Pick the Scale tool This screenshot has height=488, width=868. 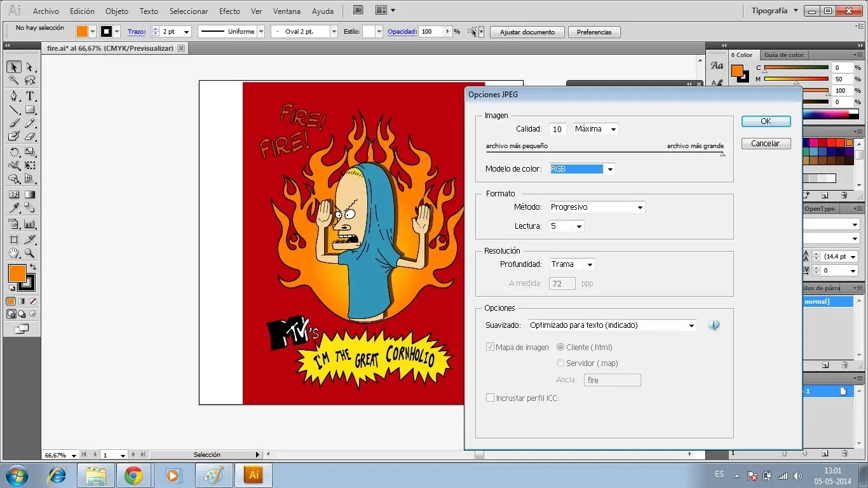pyautogui.click(x=30, y=152)
